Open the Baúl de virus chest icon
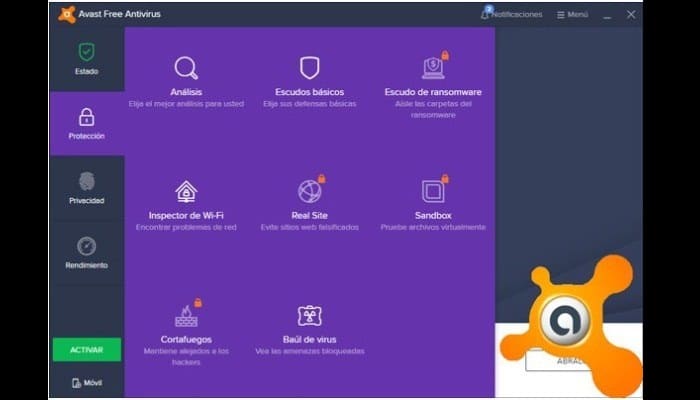Screen dimensions: 700x400 tap(309, 316)
